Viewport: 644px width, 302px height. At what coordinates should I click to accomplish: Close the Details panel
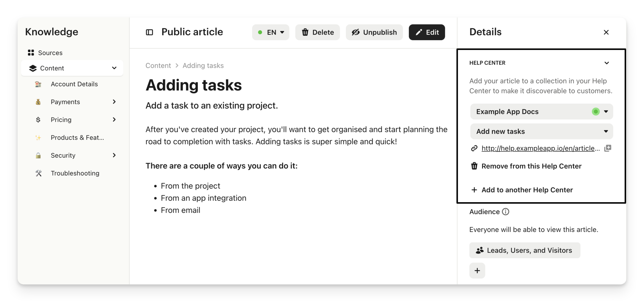[x=606, y=32]
